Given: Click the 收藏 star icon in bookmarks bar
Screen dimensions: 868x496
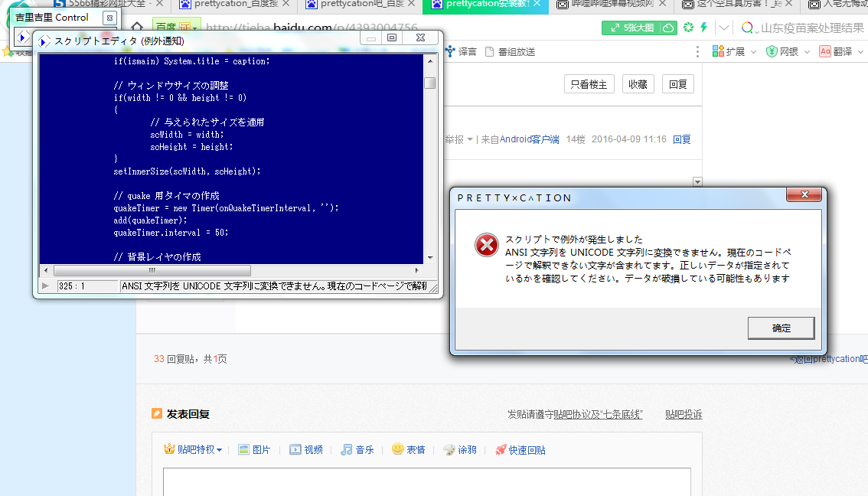Looking at the screenshot, I should 8,52.
